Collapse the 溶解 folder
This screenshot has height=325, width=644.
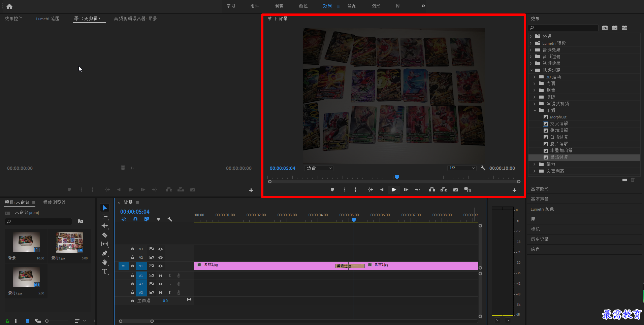(x=535, y=110)
